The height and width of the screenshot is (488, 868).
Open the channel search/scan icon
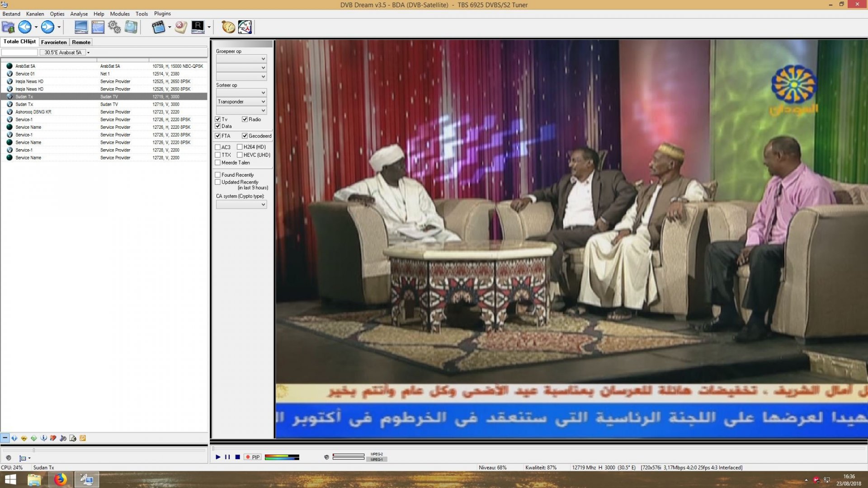[x=131, y=28]
